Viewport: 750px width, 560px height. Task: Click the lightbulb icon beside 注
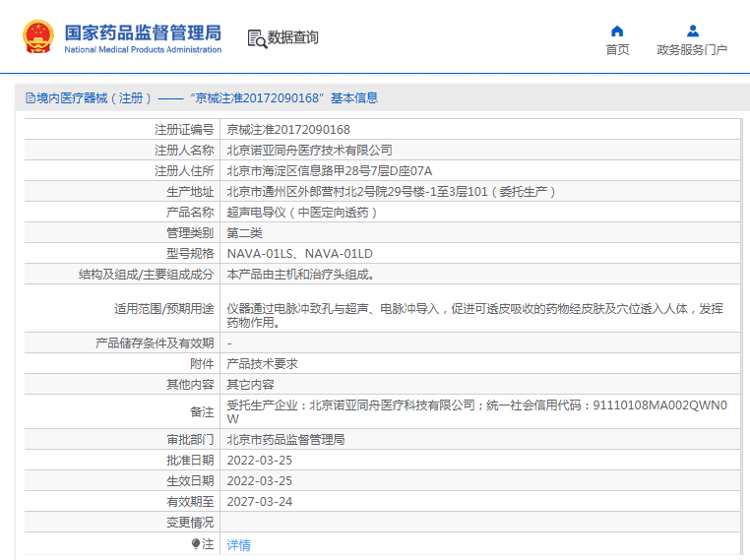click(196, 543)
